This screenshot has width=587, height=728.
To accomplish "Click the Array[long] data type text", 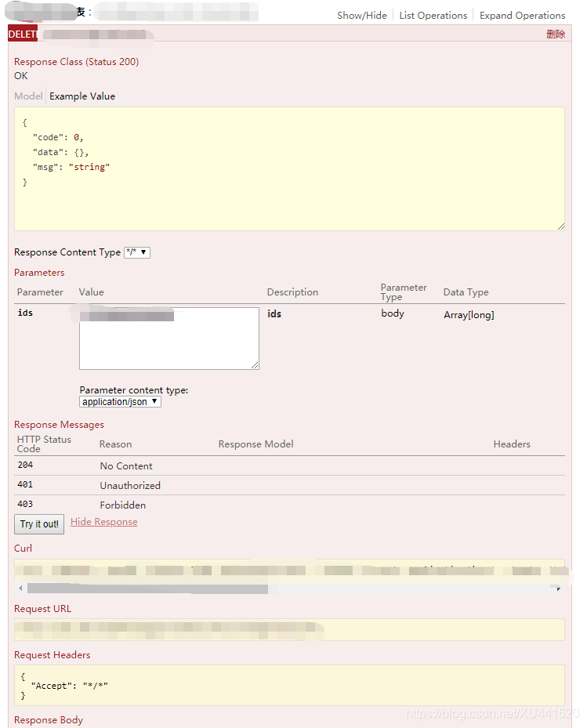I will click(x=469, y=315).
